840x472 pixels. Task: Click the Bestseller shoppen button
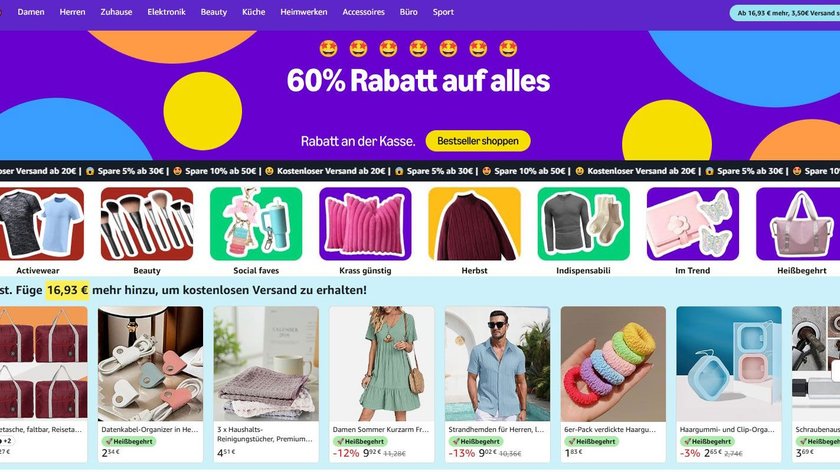pyautogui.click(x=478, y=141)
